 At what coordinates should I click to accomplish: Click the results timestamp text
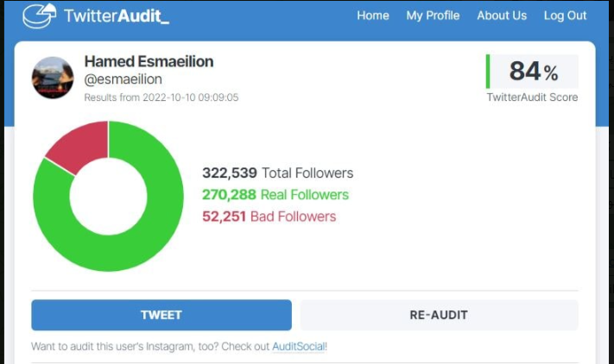tap(161, 97)
